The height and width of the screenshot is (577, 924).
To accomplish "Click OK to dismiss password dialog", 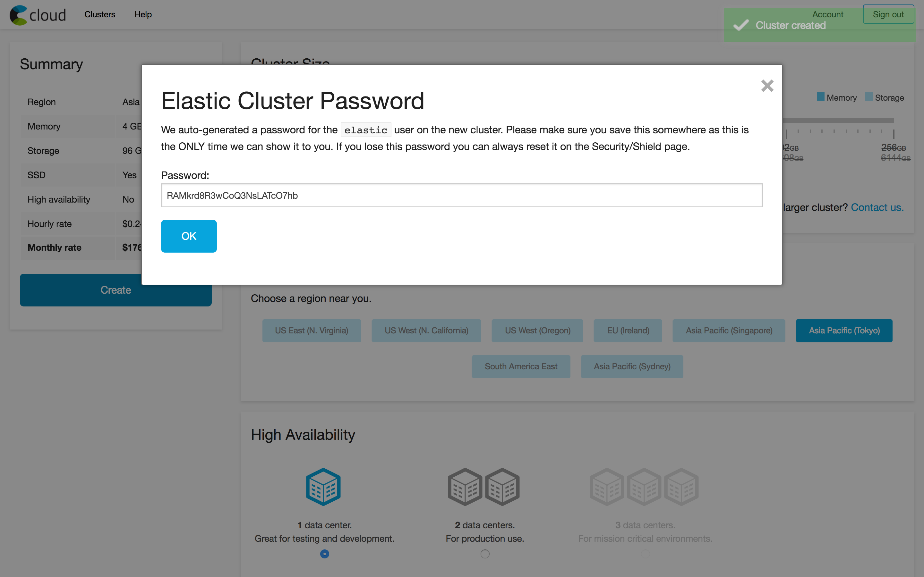I will pos(188,236).
